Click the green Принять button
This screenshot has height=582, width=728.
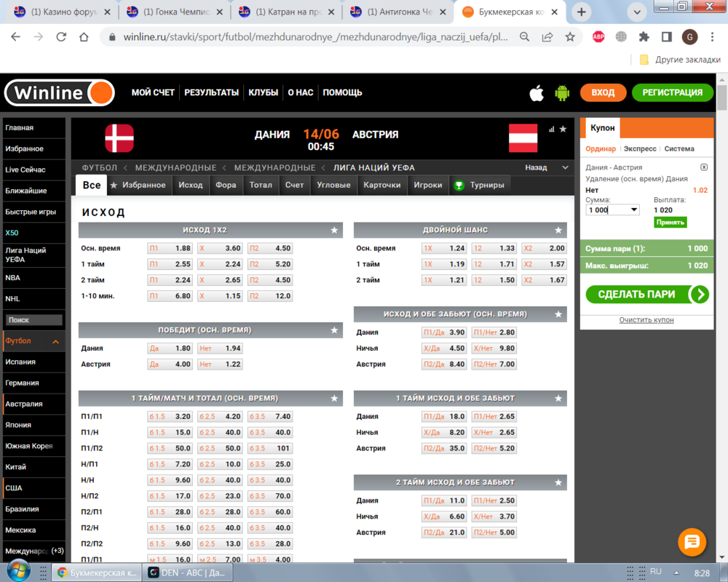click(670, 223)
